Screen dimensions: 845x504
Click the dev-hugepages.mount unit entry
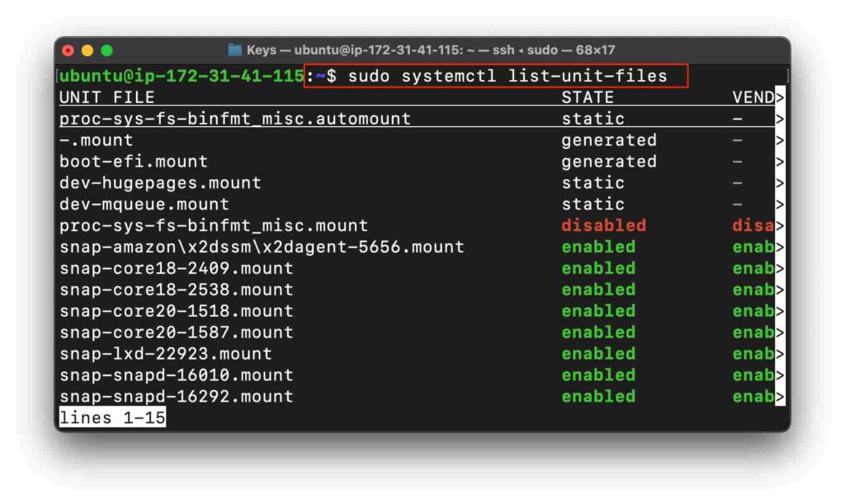pos(160,183)
